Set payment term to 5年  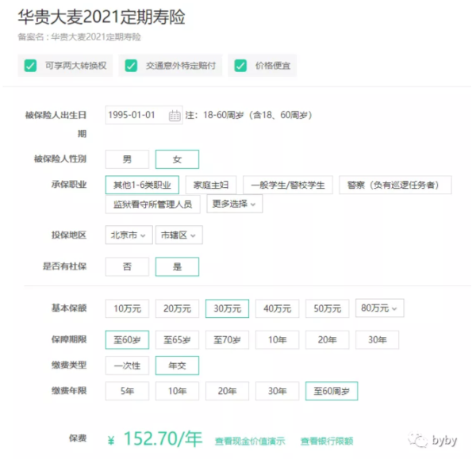127,391
